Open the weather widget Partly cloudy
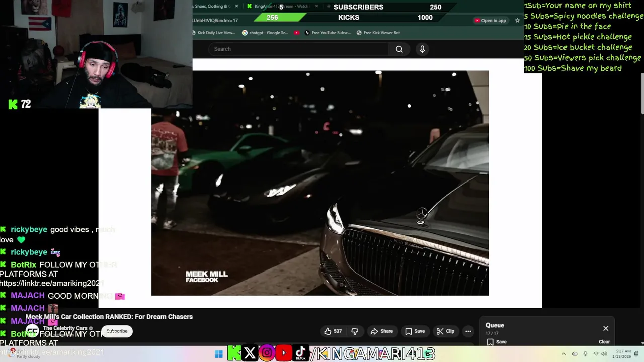This screenshot has height=362, width=644. tap(24, 354)
